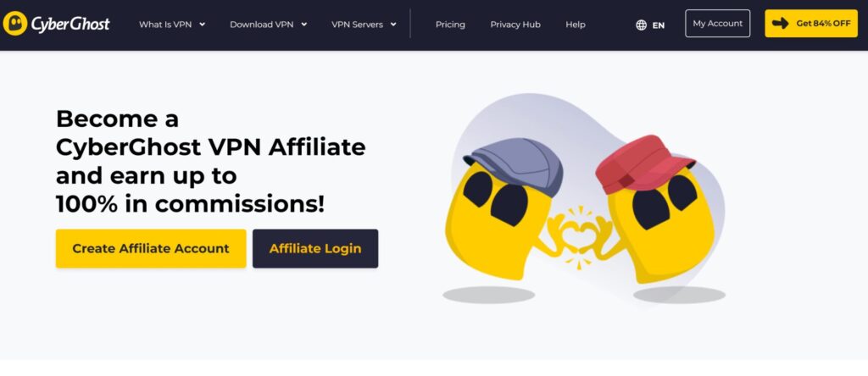Click the arrow icon in discount button
868x376 pixels.
tap(780, 23)
